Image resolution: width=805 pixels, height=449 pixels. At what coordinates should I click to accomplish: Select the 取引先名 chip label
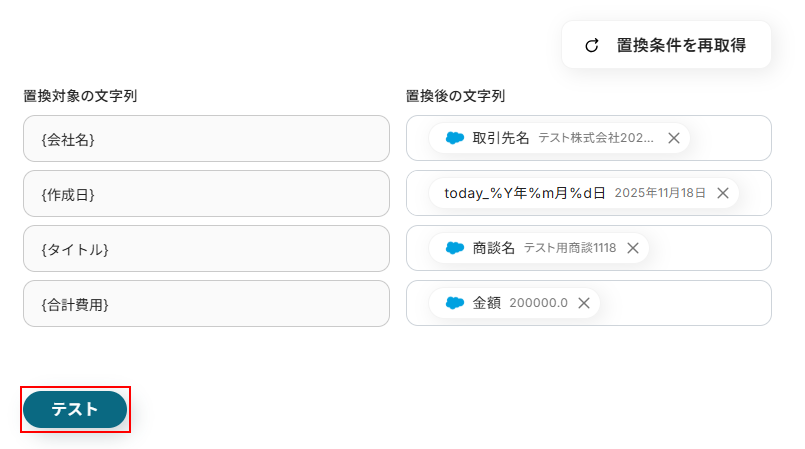(x=501, y=138)
